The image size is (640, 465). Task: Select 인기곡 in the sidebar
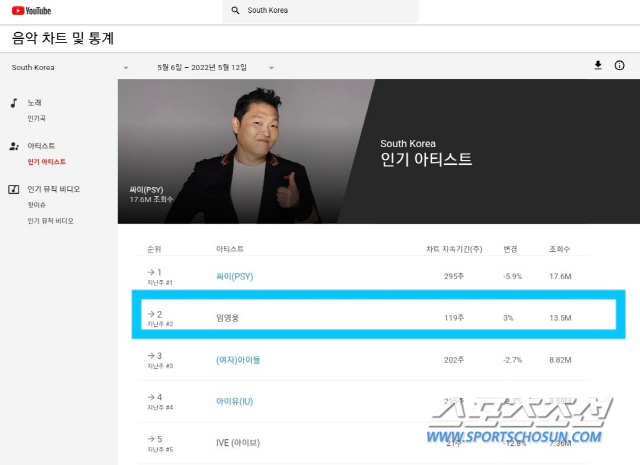[x=36, y=118]
